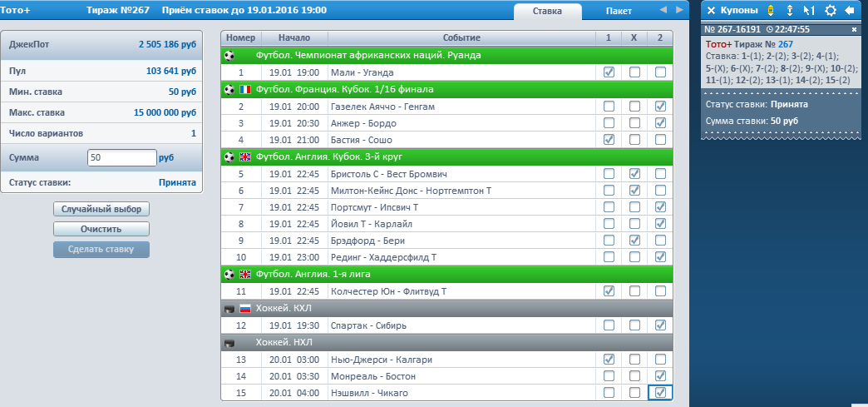
Task: Click UK flag icon in Англия 1-я лига header
Action: point(244,275)
